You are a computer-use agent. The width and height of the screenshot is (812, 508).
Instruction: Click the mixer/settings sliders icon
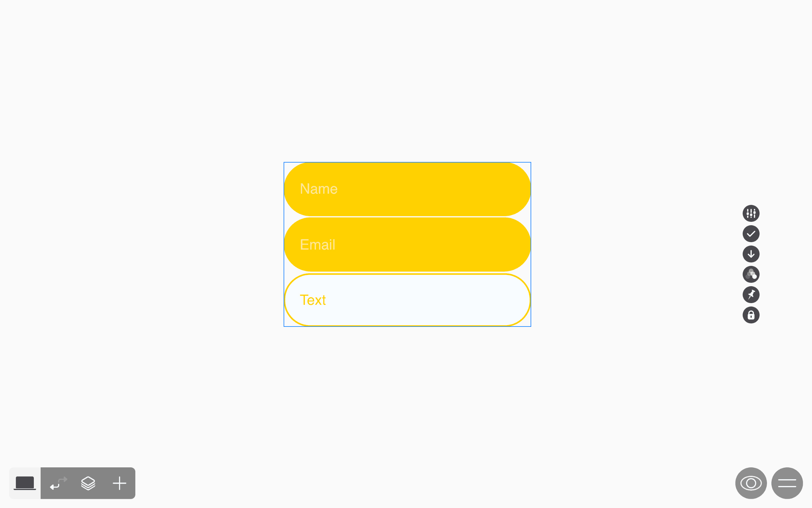click(751, 213)
